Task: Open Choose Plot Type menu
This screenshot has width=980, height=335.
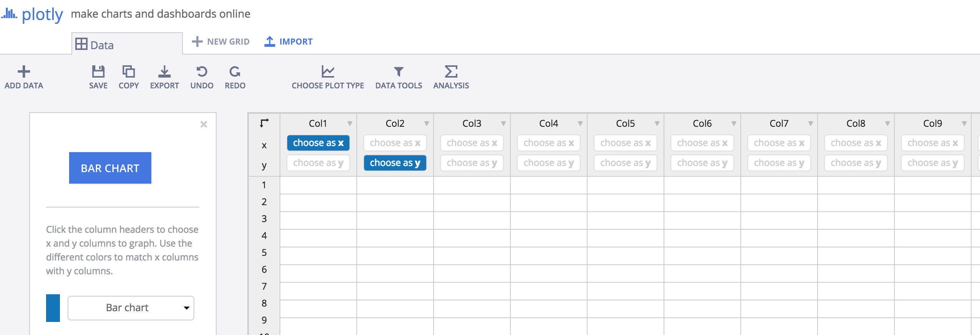Action: pyautogui.click(x=328, y=77)
